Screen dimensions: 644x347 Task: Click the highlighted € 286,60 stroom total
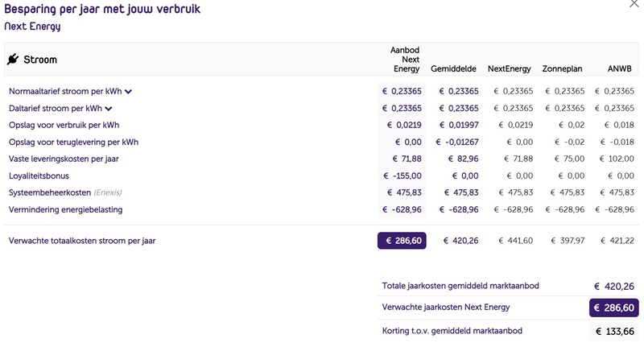point(402,241)
